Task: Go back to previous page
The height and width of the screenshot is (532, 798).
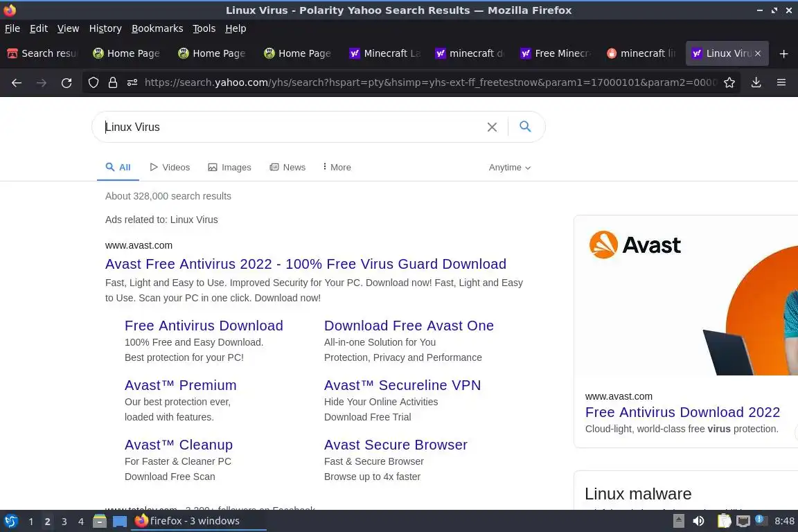Action: (17, 82)
